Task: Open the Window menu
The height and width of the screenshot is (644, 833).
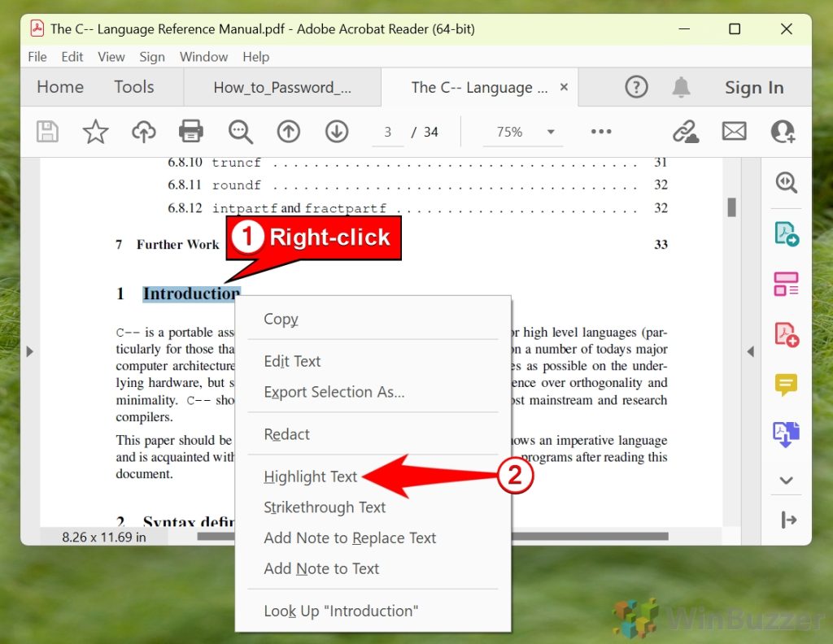Action: [x=203, y=57]
